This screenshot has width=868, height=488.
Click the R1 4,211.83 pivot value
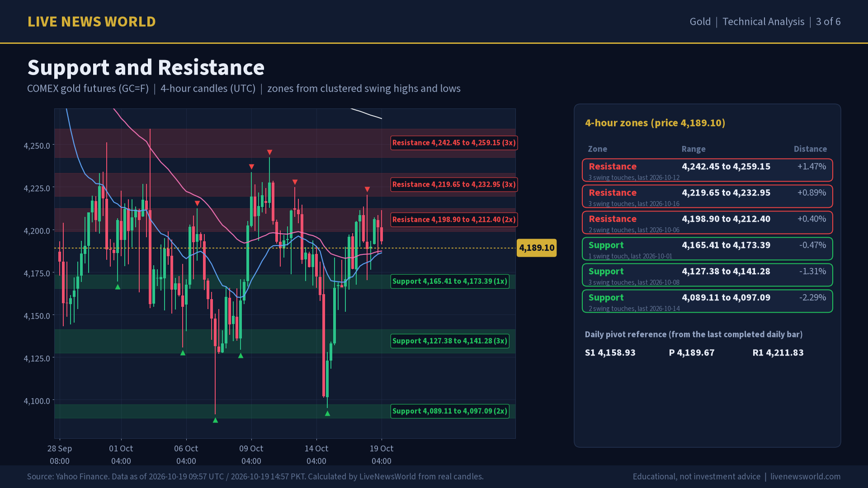click(778, 352)
